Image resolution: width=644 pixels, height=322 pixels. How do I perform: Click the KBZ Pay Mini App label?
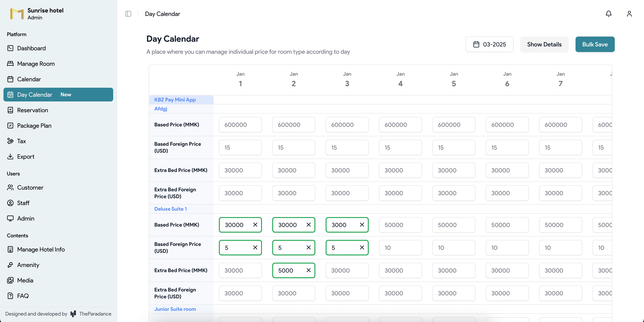[x=175, y=100]
